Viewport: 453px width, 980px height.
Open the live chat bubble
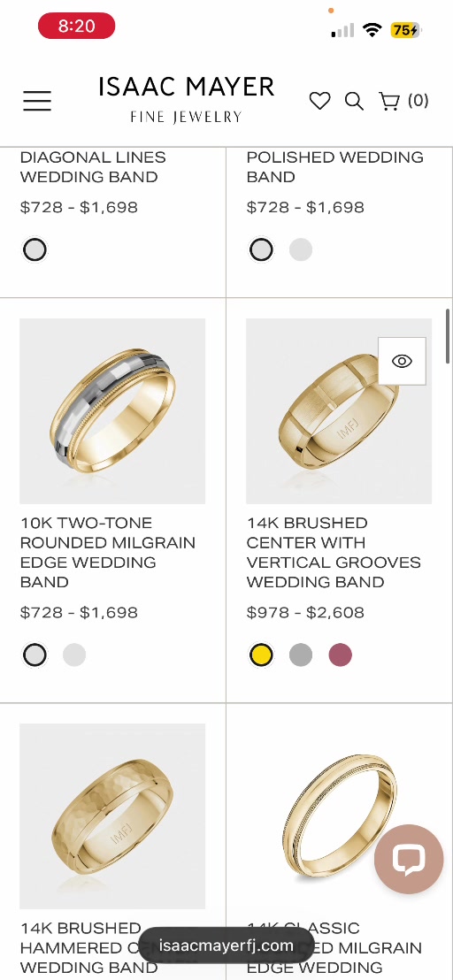point(409,859)
